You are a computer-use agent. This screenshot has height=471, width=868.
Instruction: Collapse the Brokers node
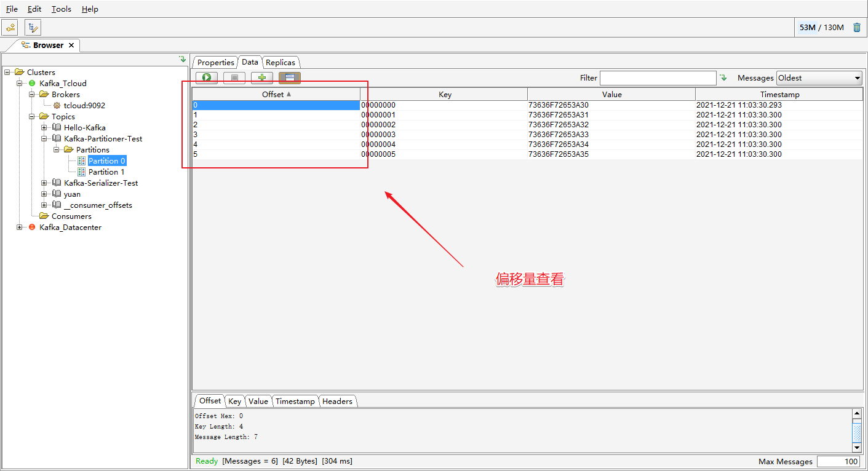(x=32, y=94)
